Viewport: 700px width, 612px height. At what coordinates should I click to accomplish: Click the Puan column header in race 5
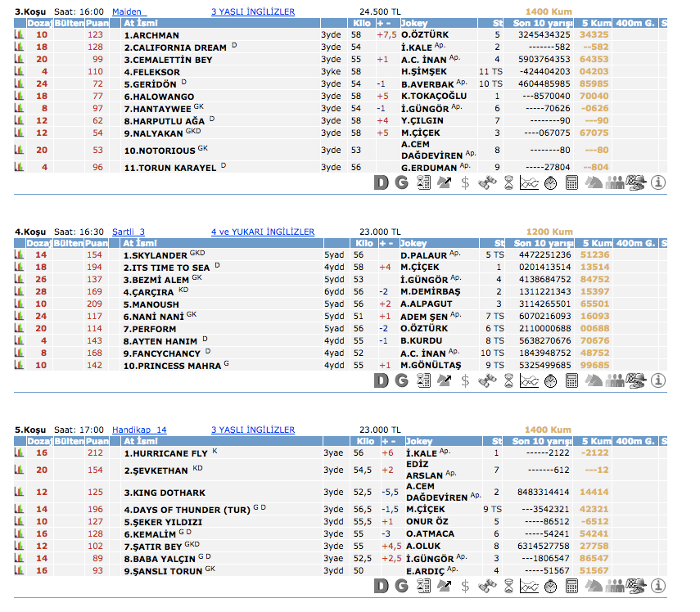97,441
